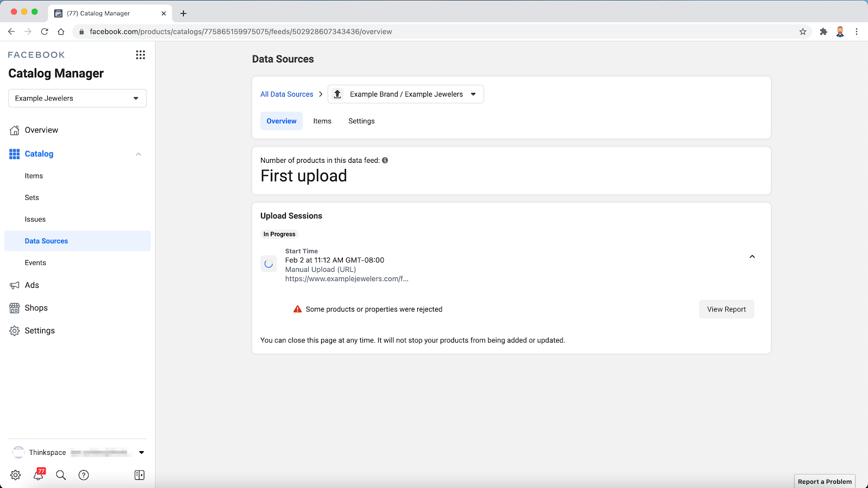868x488 pixels.
Task: Click the info icon next to data feed count
Action: [x=385, y=161]
